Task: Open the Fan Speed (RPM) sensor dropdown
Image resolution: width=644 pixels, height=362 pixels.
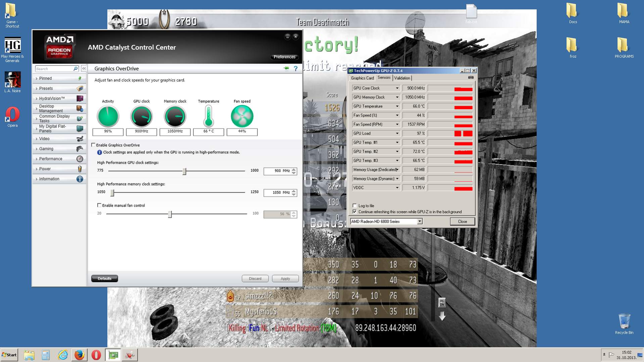Action: coord(397,124)
